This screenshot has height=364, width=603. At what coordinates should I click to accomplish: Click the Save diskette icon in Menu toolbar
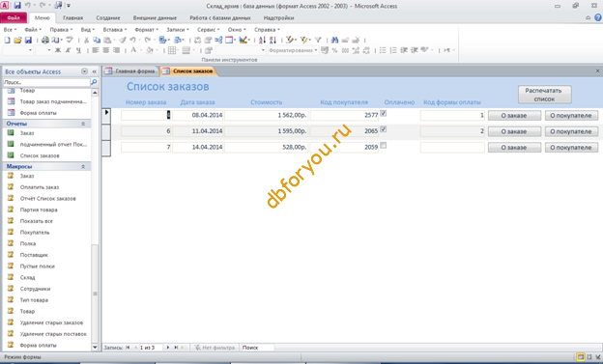[x=28, y=40]
